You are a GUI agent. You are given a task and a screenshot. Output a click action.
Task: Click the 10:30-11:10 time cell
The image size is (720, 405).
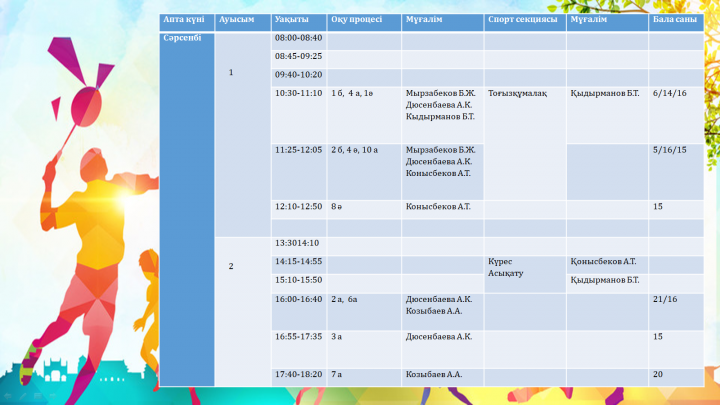pyautogui.click(x=299, y=116)
